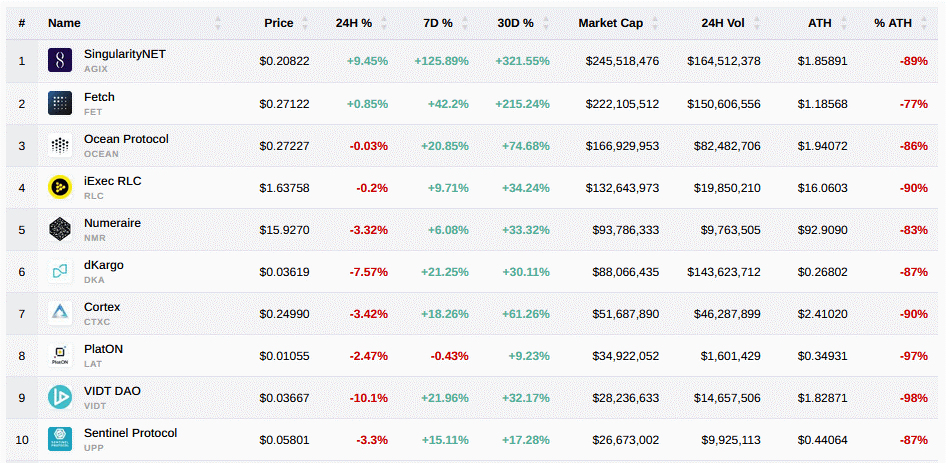Open the Numeraire coin page
Image resolution: width=946 pixels, height=463 pixels.
[112, 223]
